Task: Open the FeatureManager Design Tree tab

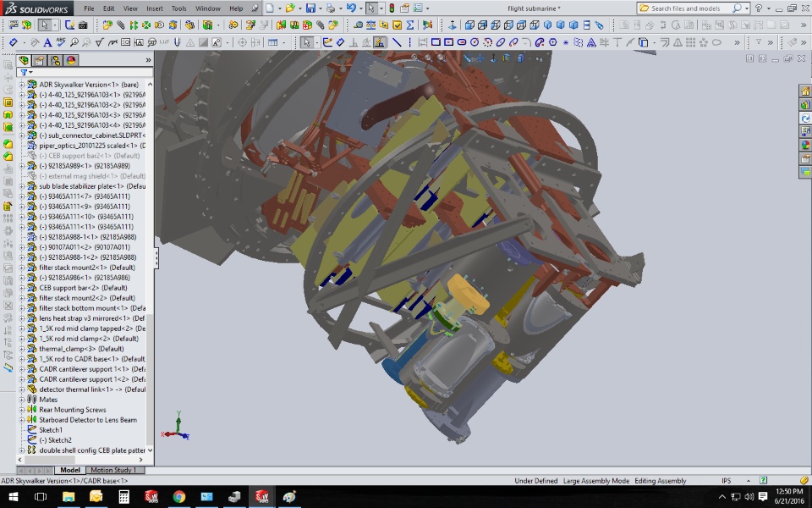Action: click(24, 61)
